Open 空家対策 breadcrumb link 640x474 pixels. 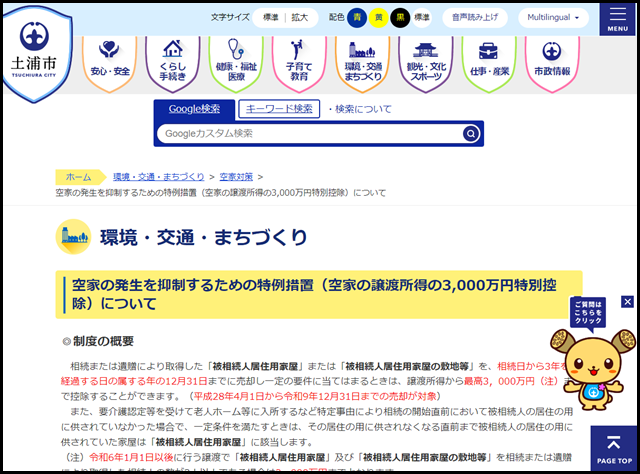point(236,177)
